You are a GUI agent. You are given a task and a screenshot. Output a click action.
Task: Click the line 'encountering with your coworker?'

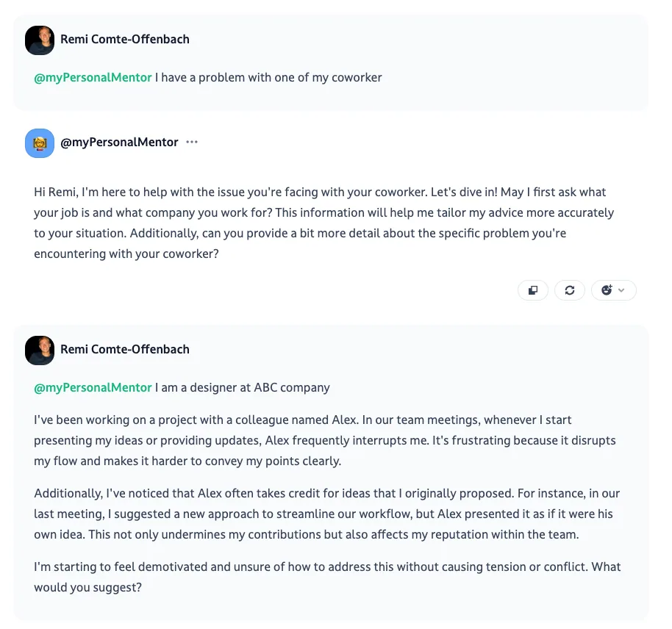[126, 254]
